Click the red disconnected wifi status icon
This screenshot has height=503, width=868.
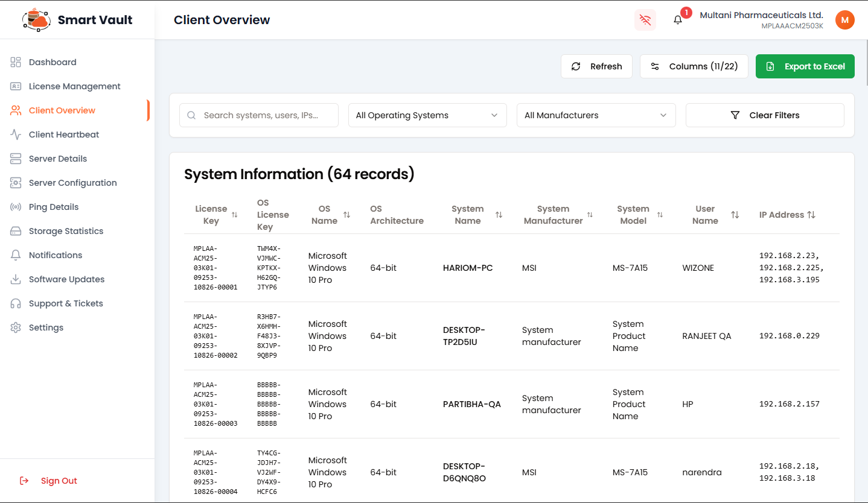645,20
